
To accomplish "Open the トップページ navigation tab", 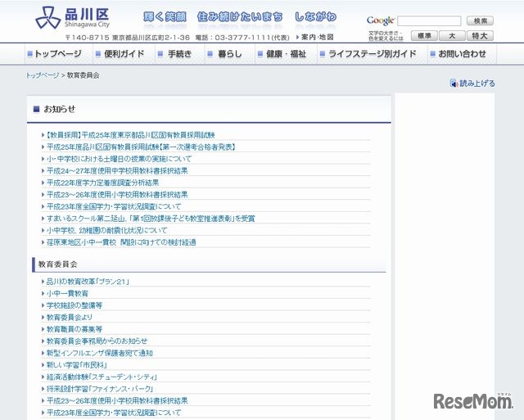I will [53, 54].
